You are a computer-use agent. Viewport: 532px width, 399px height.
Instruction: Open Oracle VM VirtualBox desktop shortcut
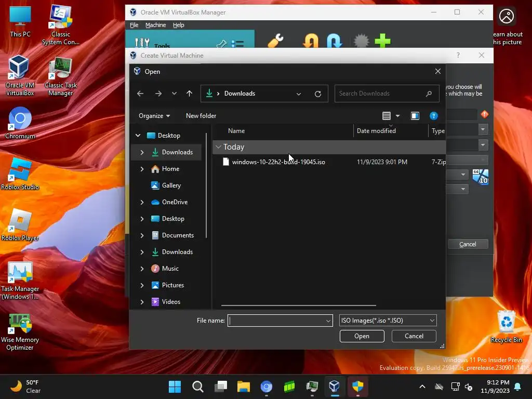[20, 75]
